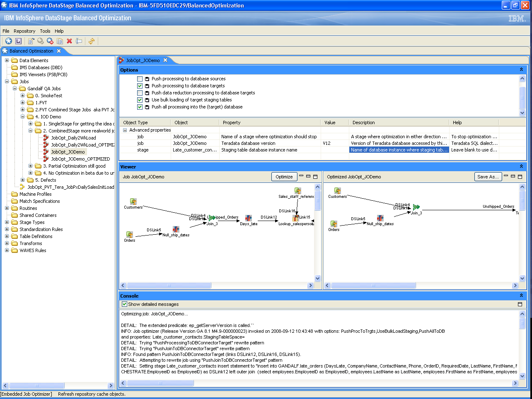The image size is (532, 399).
Task: Open the Help menu
Action: pyautogui.click(x=59, y=31)
